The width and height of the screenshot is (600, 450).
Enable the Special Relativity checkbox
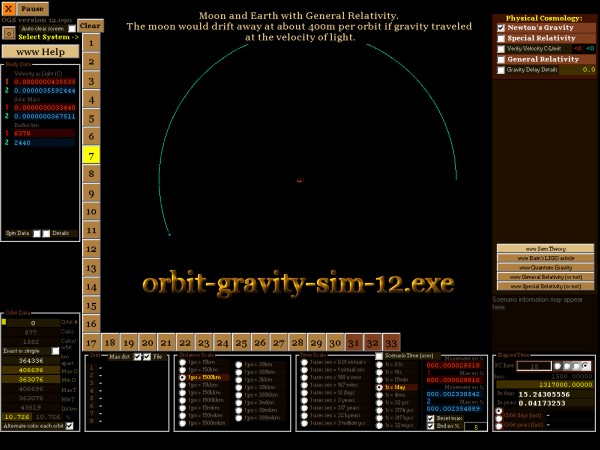pyautogui.click(x=501, y=38)
